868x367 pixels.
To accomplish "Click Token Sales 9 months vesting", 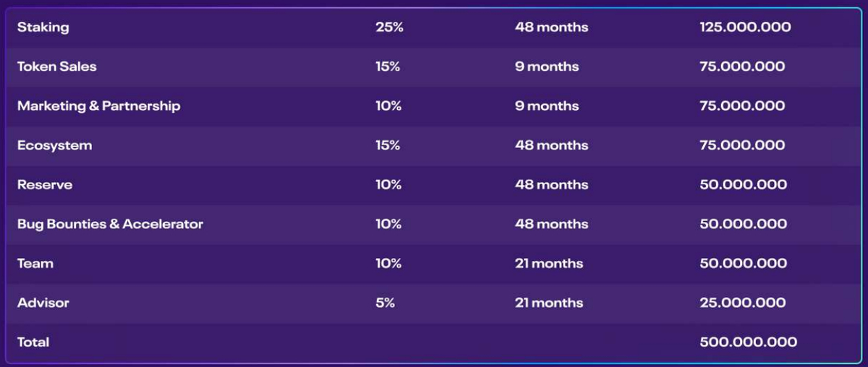I will [x=547, y=66].
